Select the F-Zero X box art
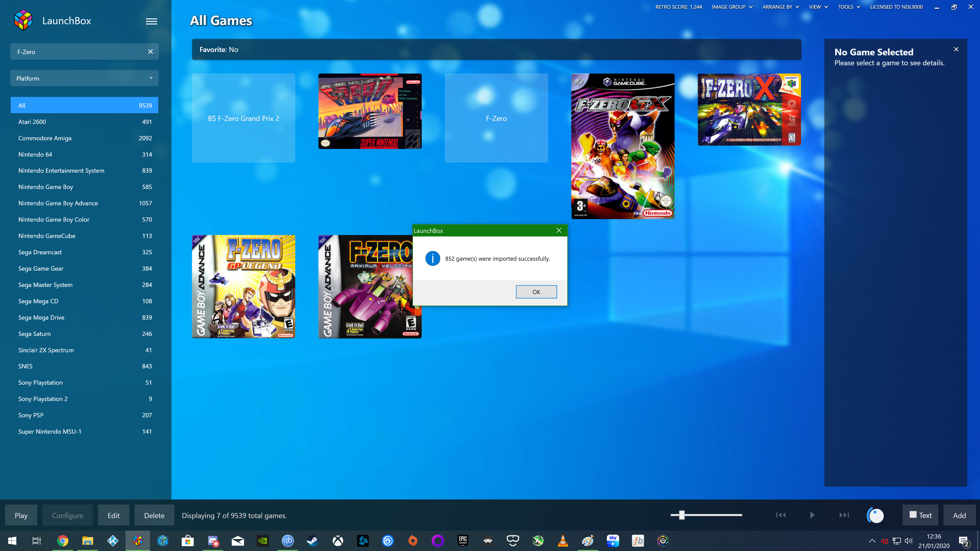This screenshot has width=980, height=551. [x=749, y=109]
